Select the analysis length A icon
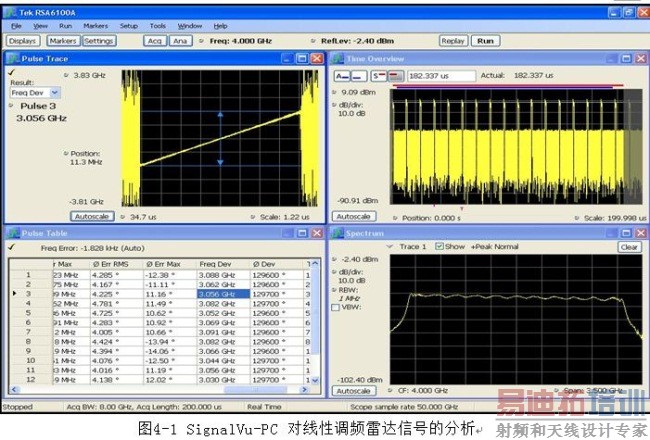Image resolution: width=650 pixels, height=440 pixels. click(x=342, y=76)
